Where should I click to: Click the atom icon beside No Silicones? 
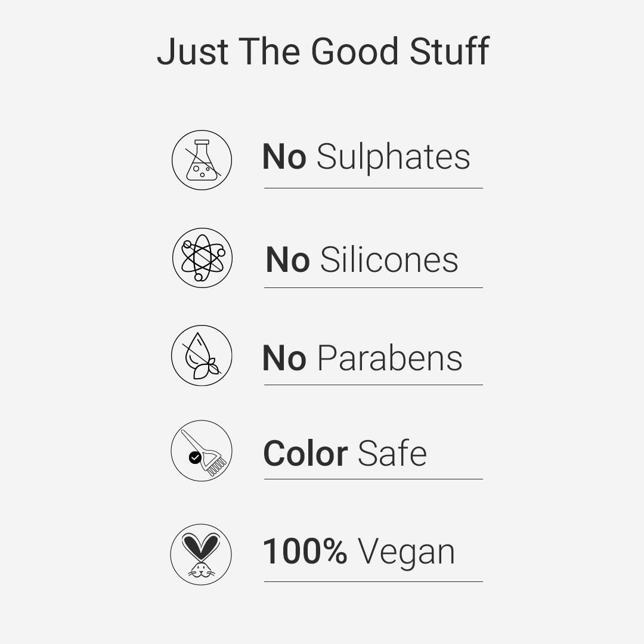(x=202, y=258)
